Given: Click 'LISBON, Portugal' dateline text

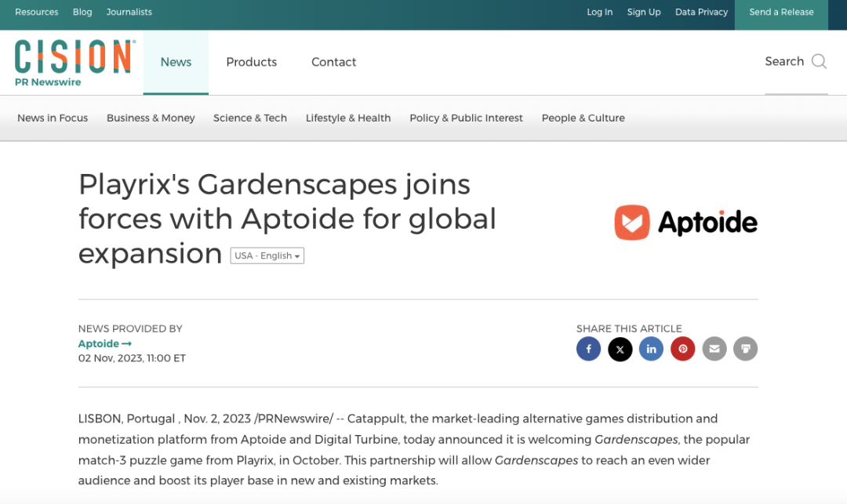Looking at the screenshot, I should tap(126, 419).
